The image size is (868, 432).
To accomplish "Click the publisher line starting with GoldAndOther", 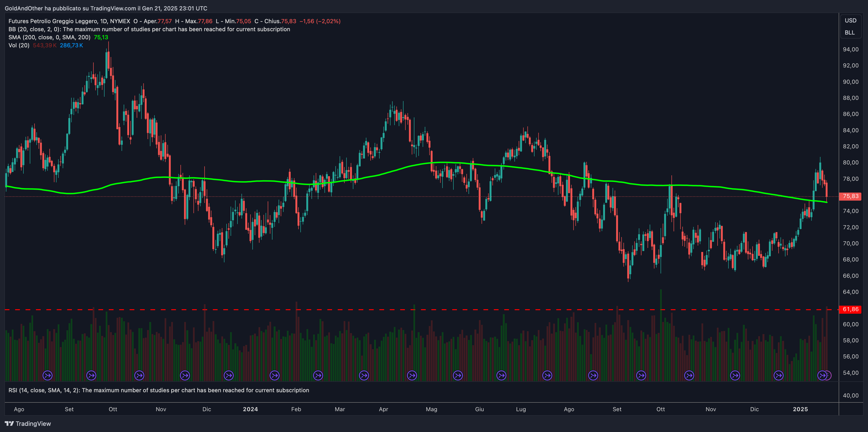I will [x=106, y=9].
